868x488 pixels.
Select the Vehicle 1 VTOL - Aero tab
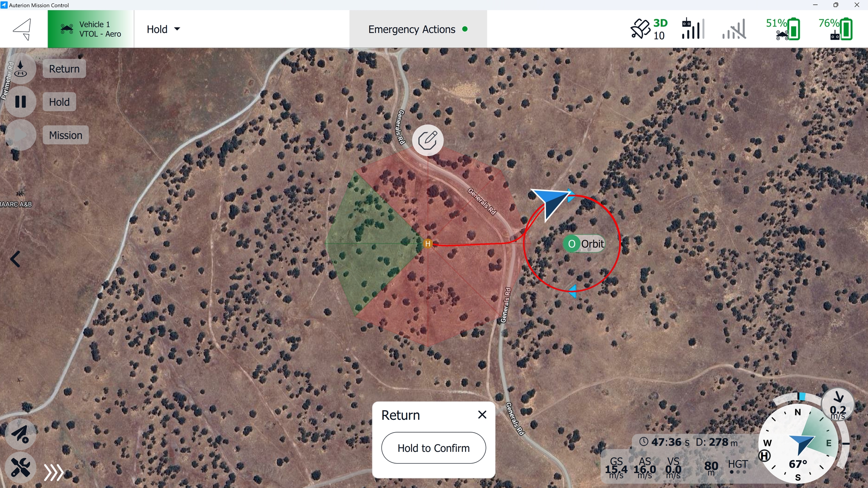pos(91,29)
